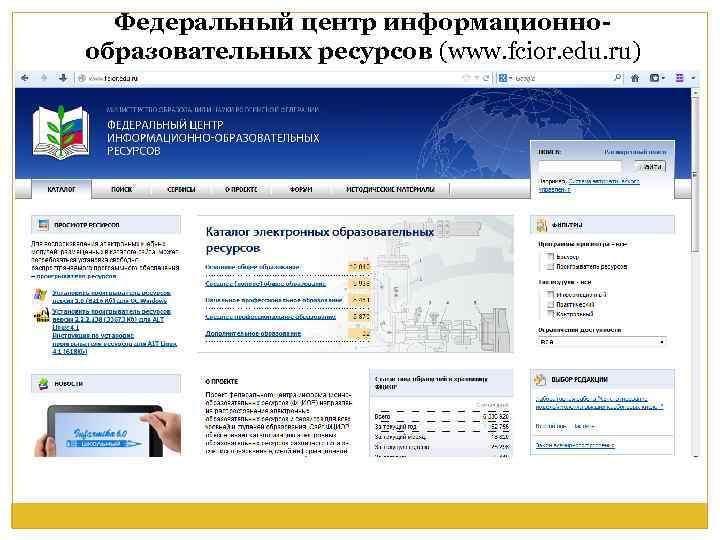
Task: Open the О ПРОЕКТЕ tab
Action: pos(241,189)
